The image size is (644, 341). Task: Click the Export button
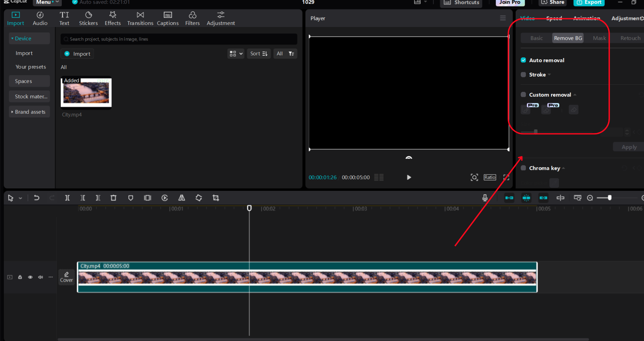[x=589, y=2]
